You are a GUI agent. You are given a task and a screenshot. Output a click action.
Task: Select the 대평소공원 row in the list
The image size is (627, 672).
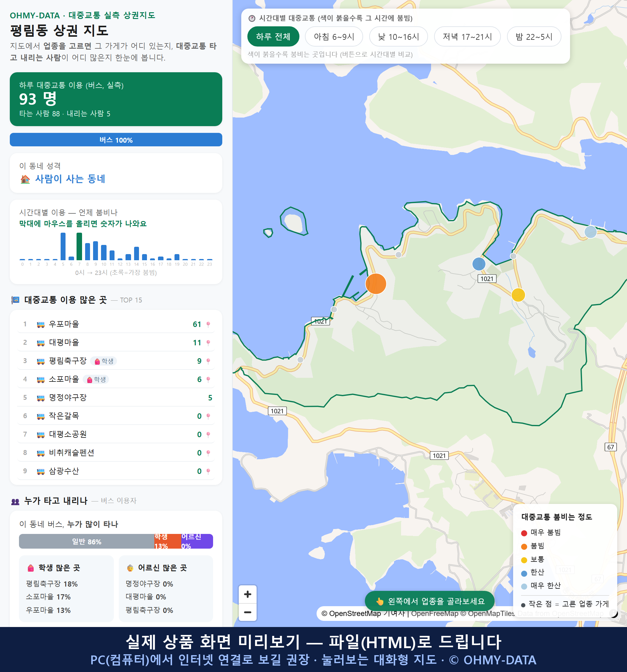pos(116,434)
